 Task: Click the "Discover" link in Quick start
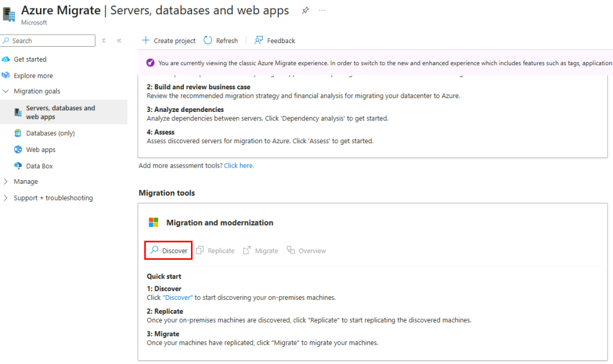pos(177,298)
